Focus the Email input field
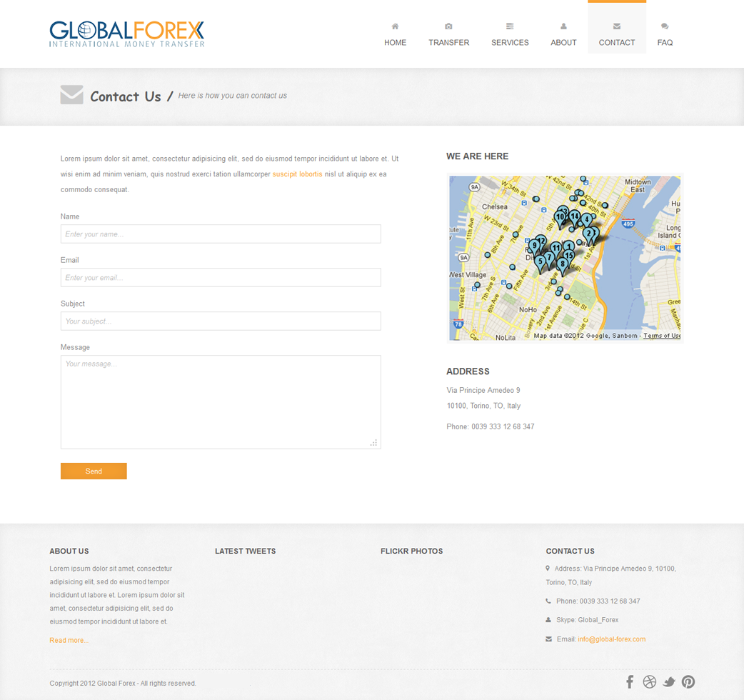This screenshot has width=744, height=700. 221,278
